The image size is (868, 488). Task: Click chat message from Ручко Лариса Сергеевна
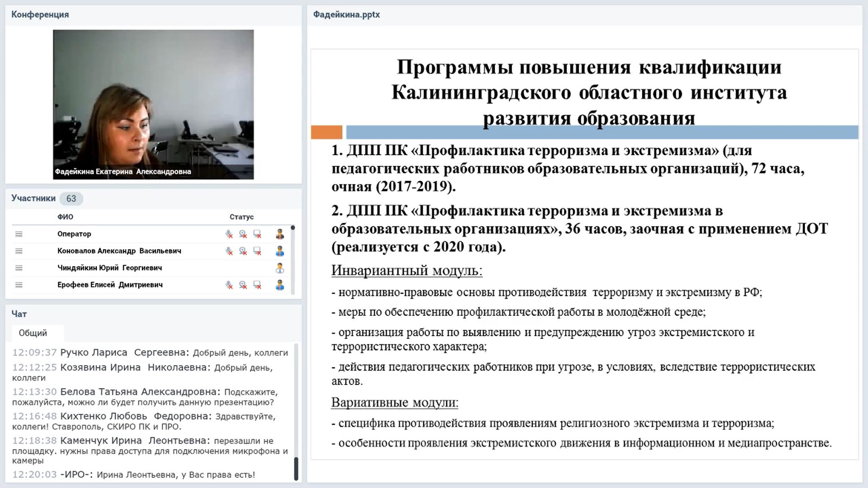tap(150, 352)
